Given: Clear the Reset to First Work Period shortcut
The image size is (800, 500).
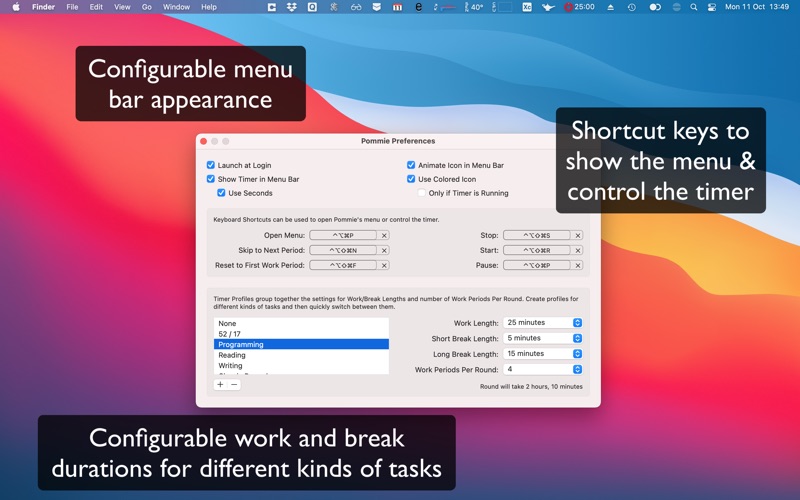Looking at the screenshot, I should point(384,265).
